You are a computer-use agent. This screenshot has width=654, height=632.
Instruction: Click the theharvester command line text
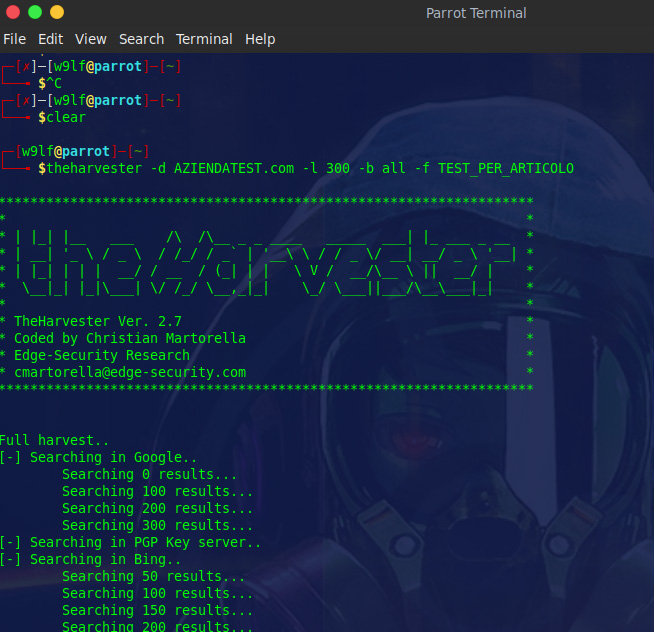coord(306,168)
